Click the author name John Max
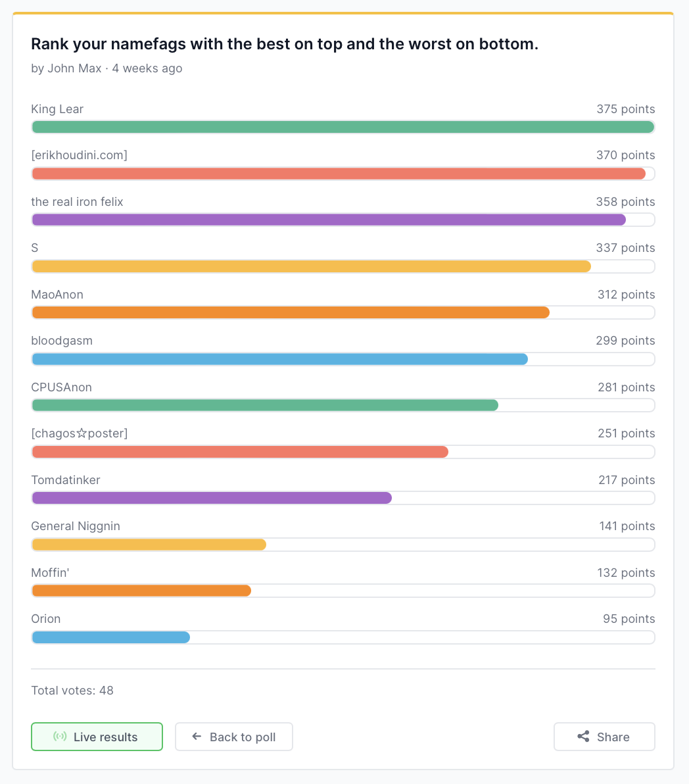This screenshot has width=689, height=784. click(x=74, y=68)
